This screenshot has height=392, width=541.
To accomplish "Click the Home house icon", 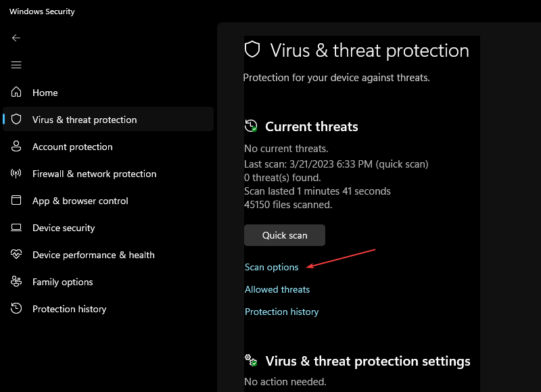I will (x=16, y=92).
